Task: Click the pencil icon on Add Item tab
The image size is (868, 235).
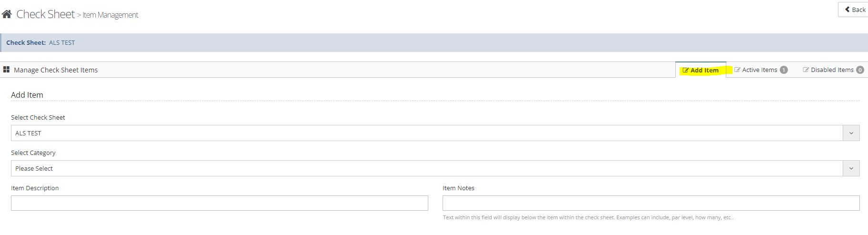Action: coord(685,70)
